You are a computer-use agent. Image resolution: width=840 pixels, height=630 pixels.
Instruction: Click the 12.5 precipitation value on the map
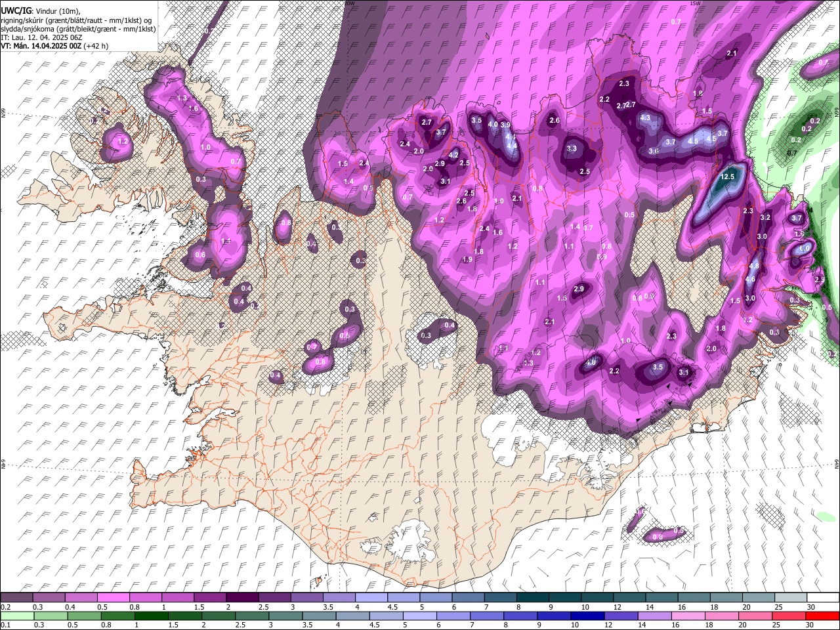click(727, 177)
